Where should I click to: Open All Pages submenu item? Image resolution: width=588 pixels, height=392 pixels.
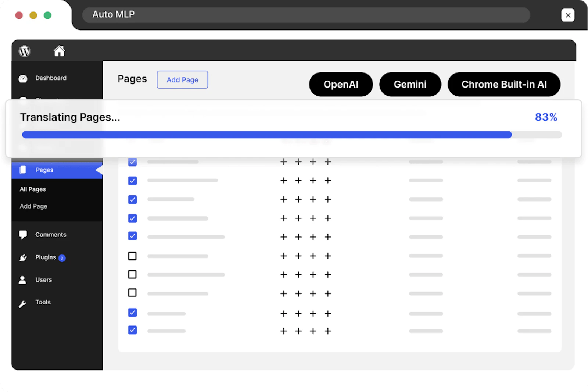click(33, 189)
